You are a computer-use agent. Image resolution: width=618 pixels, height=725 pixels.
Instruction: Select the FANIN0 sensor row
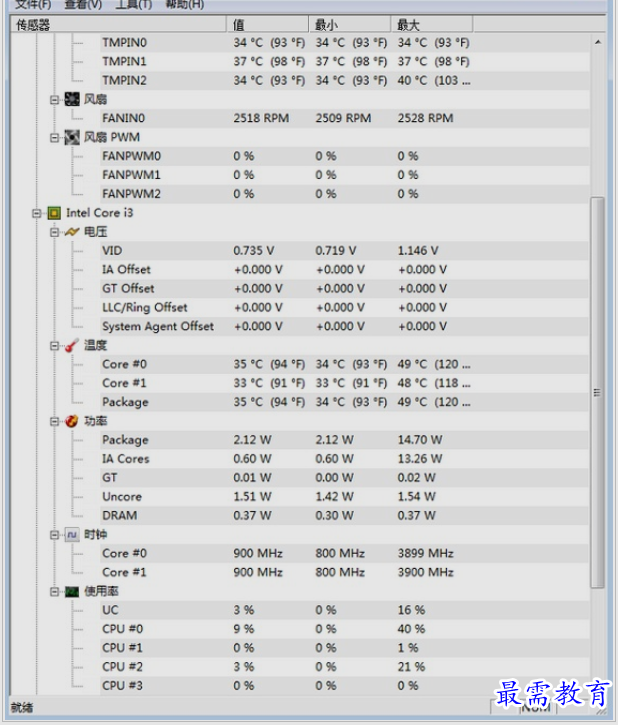(x=124, y=118)
